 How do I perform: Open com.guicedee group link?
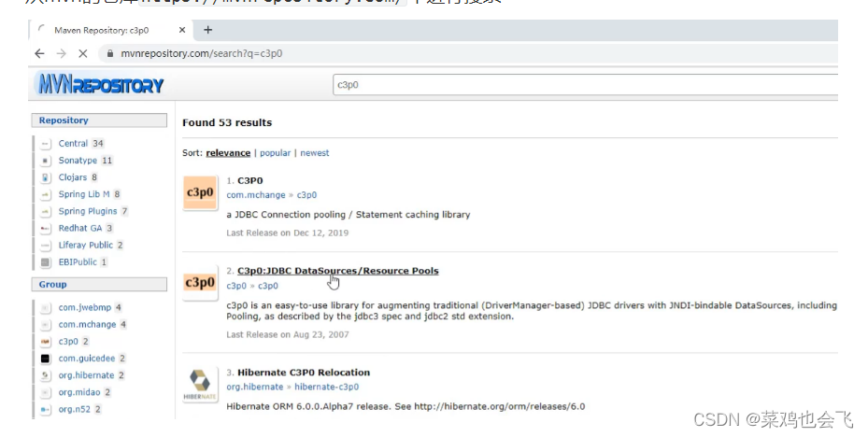pyautogui.click(x=87, y=359)
